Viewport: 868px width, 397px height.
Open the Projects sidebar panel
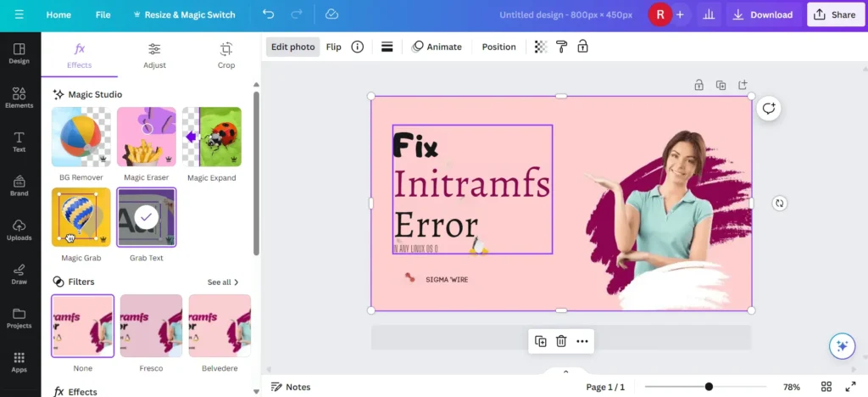(x=19, y=318)
